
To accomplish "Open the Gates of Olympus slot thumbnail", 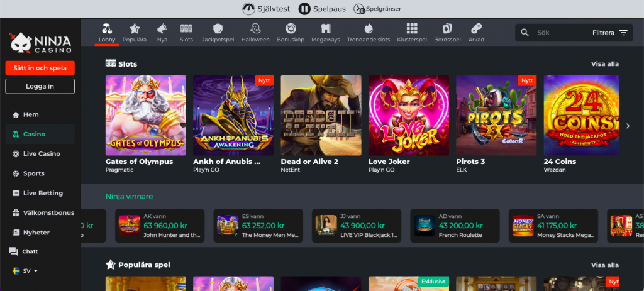I will point(146,116).
